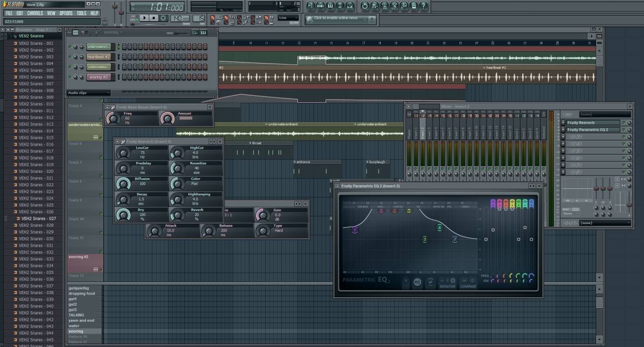Select the 'dropping food' pattern

point(82,294)
